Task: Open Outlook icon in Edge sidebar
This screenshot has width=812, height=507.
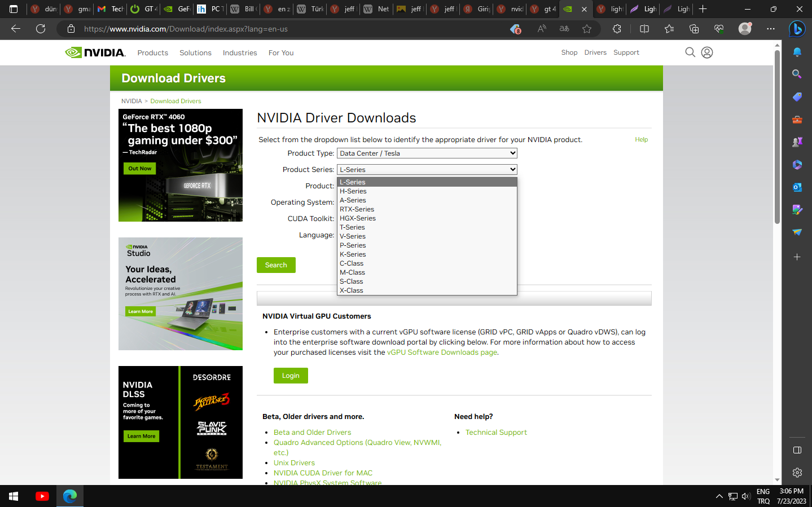Action: click(797, 187)
